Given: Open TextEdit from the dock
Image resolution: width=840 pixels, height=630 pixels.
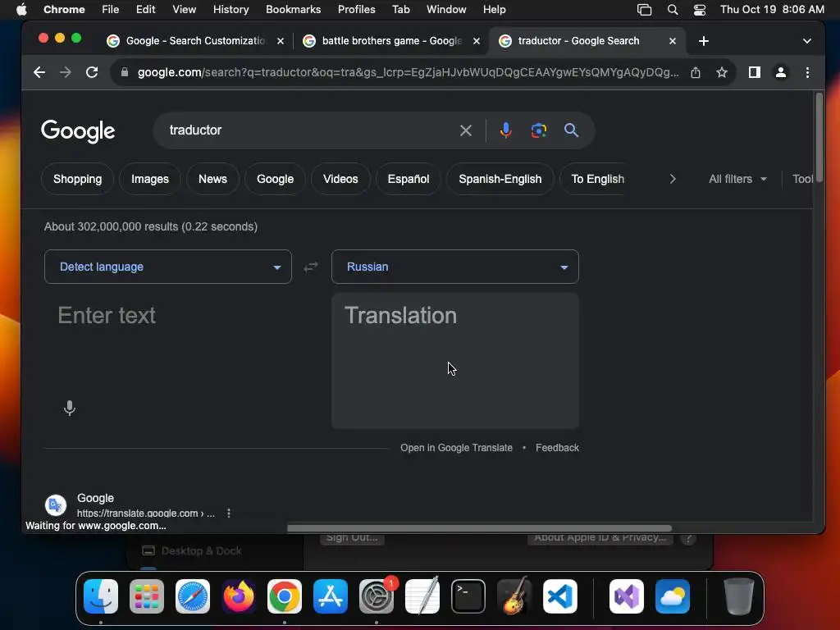Looking at the screenshot, I should pos(422,596).
